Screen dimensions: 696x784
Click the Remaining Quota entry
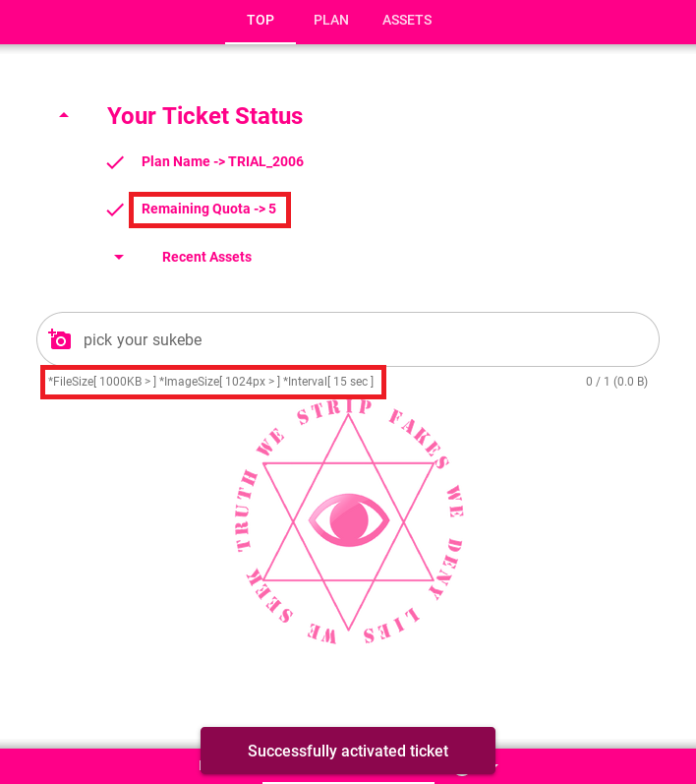point(208,209)
